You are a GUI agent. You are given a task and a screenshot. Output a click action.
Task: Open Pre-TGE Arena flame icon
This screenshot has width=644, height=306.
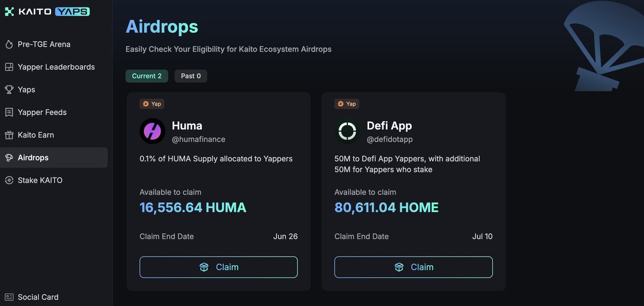coord(9,45)
